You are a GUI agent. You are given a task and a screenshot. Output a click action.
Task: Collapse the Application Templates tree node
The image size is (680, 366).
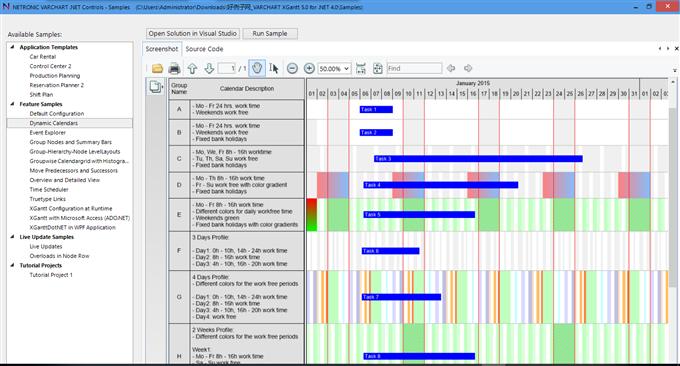(12, 47)
